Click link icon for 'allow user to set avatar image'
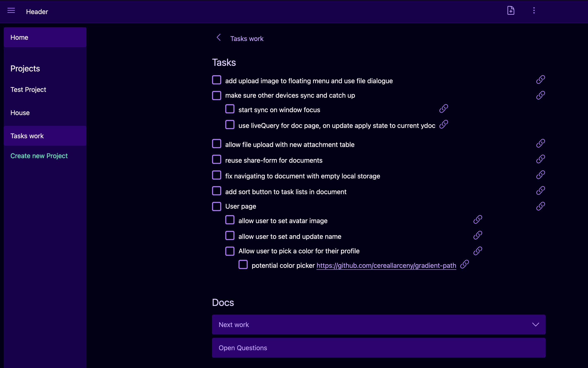Image resolution: width=588 pixels, height=368 pixels. (478, 220)
